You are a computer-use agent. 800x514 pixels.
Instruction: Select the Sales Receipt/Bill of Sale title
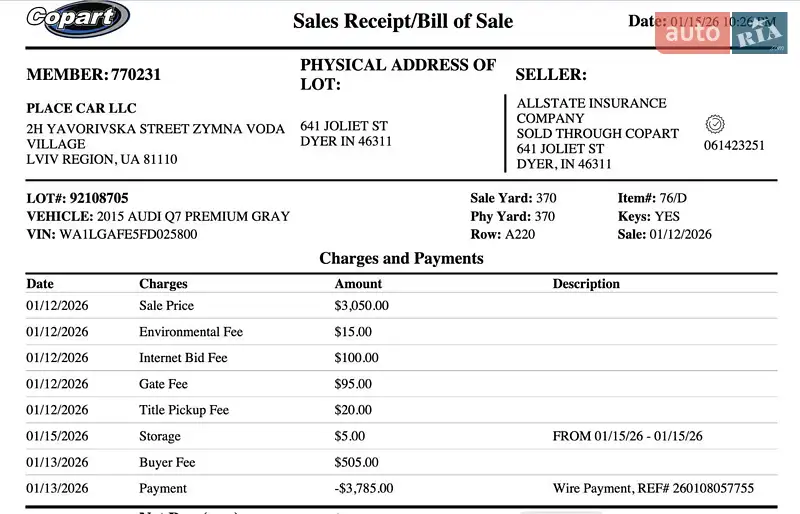point(402,21)
